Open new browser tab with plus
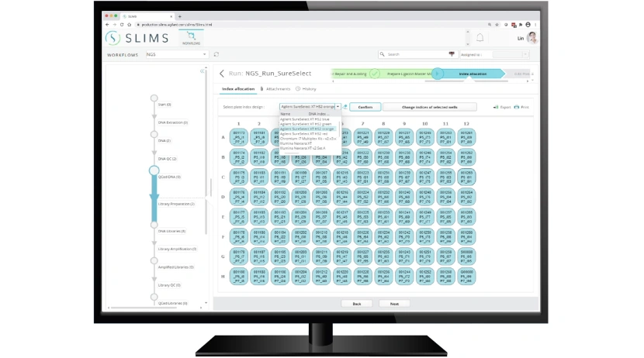644x358 pixels. point(179,16)
